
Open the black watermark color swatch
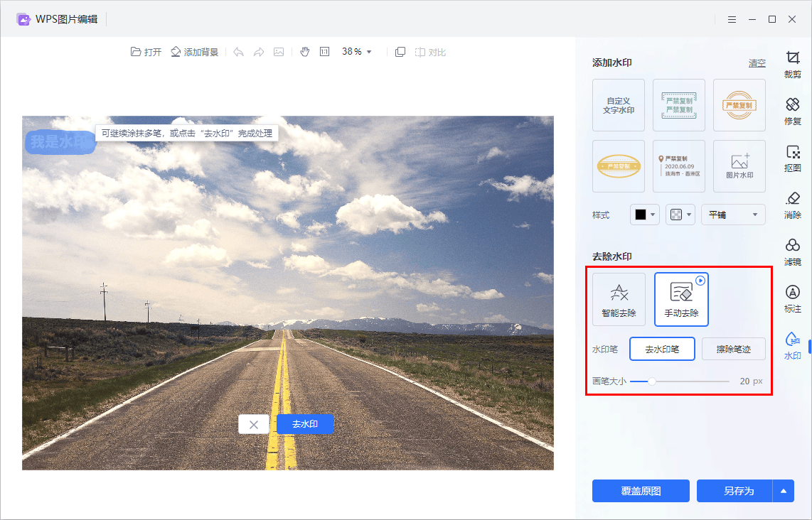click(x=645, y=215)
